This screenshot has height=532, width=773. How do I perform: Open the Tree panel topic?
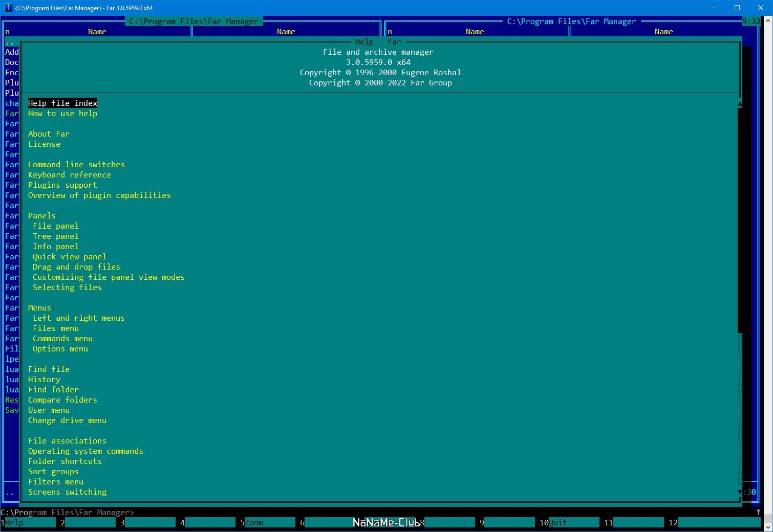tap(56, 236)
